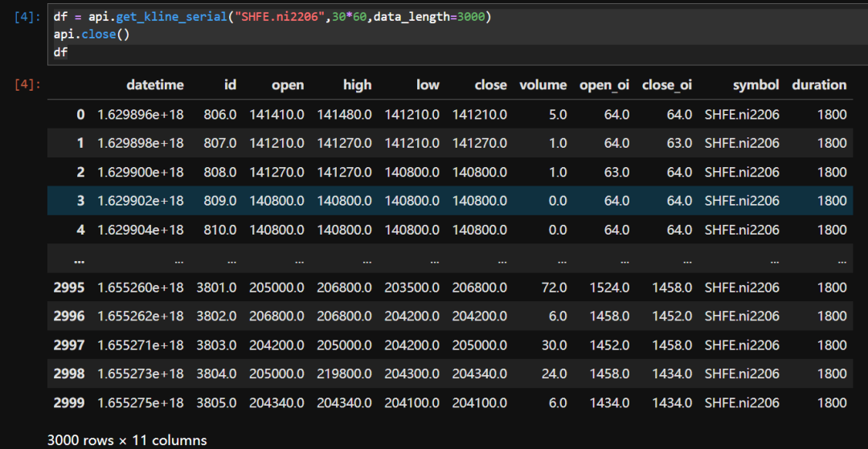Click volume value 72.0
This screenshot has height=449, width=868.
pos(555,288)
